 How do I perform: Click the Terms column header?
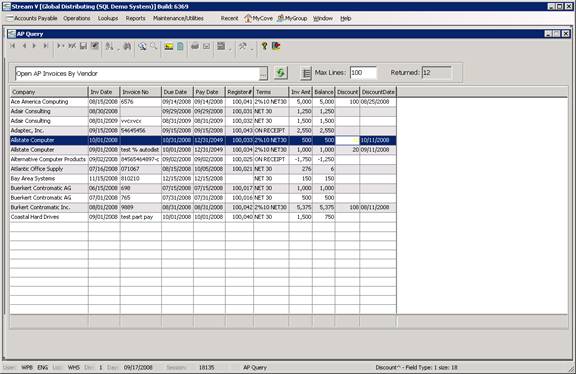271,92
